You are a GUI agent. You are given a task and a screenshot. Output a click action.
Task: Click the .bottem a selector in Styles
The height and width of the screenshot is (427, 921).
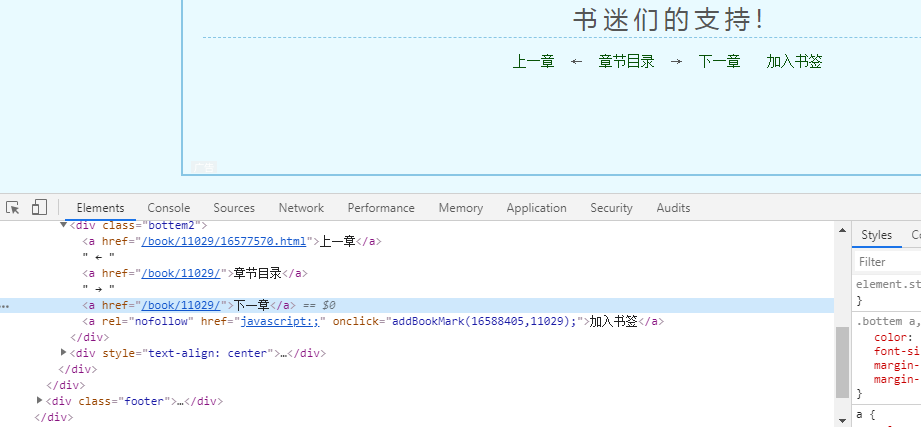(x=887, y=321)
